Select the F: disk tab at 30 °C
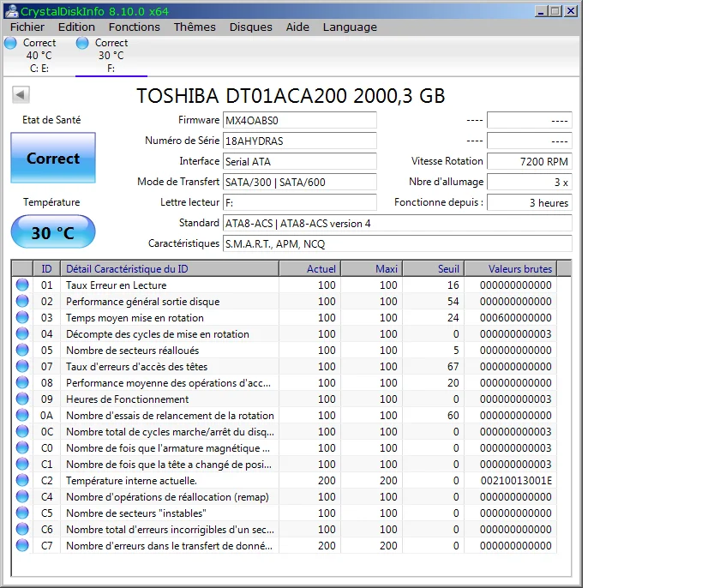 coord(111,56)
